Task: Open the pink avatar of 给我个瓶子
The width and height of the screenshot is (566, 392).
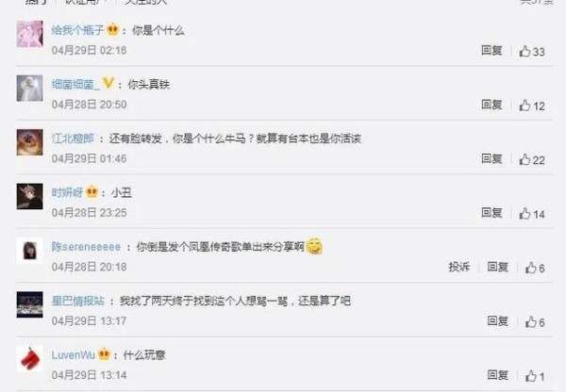Action: click(x=29, y=34)
